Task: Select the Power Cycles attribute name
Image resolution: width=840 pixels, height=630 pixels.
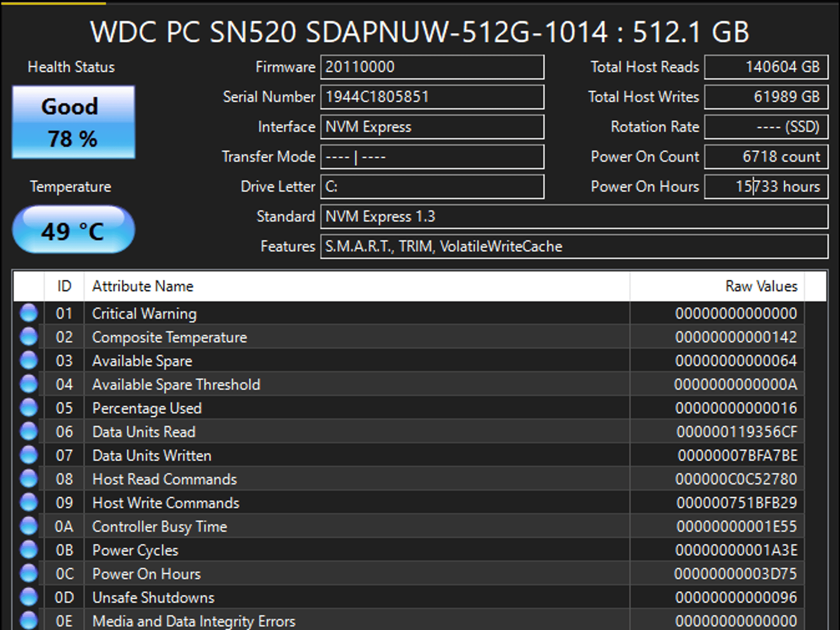Action: tap(135, 550)
